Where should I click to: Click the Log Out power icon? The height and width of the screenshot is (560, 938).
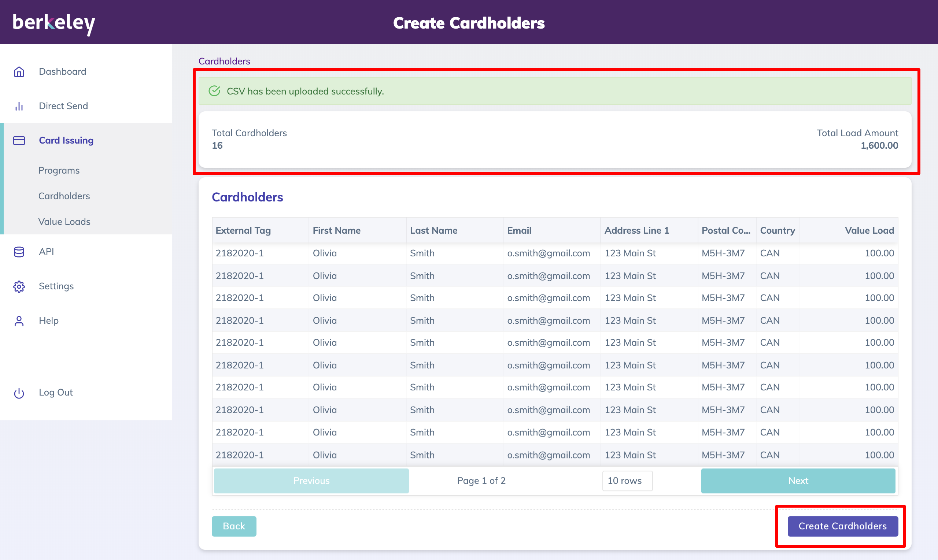[19, 393]
